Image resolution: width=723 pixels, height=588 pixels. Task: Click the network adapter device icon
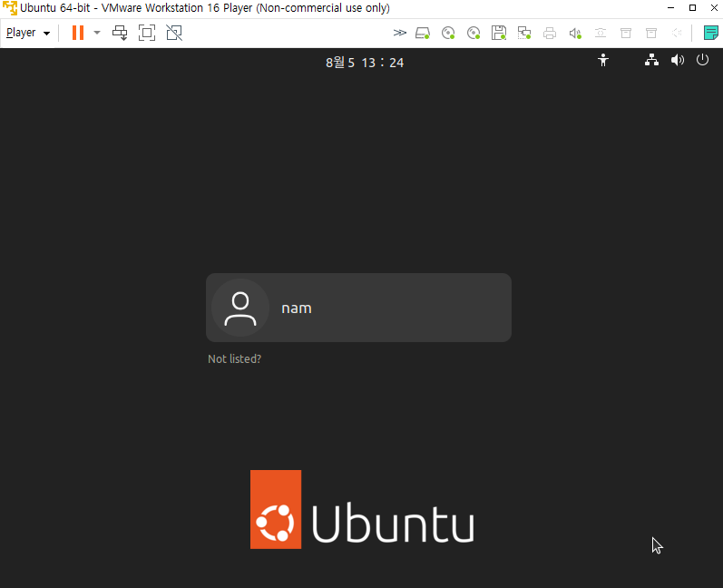tap(524, 34)
